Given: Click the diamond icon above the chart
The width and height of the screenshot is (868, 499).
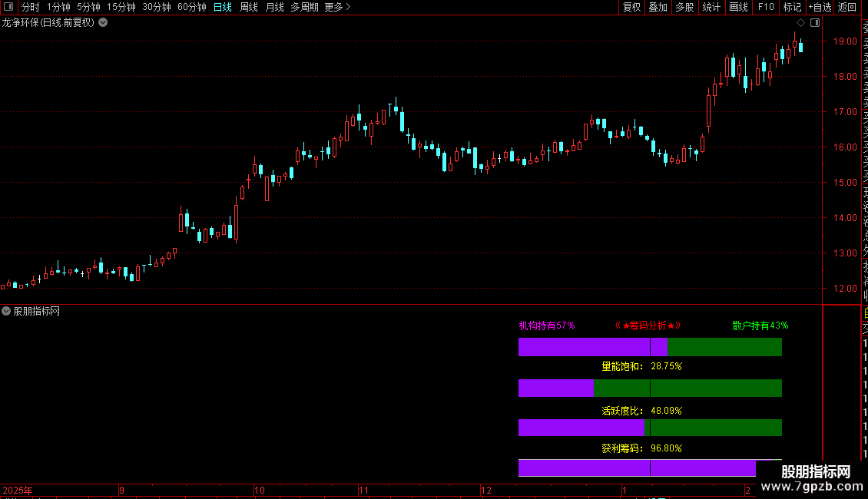Looking at the screenshot, I should point(800,23).
